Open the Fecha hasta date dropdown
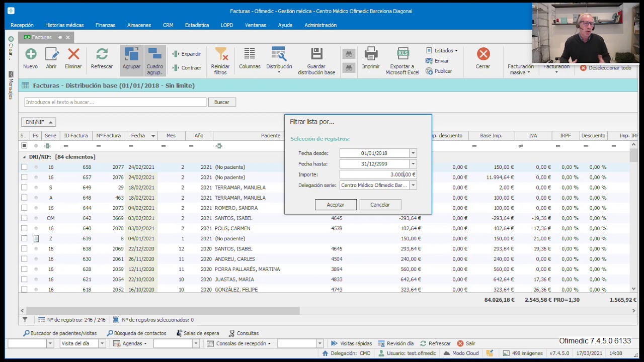The height and width of the screenshot is (362, 644). point(413,164)
